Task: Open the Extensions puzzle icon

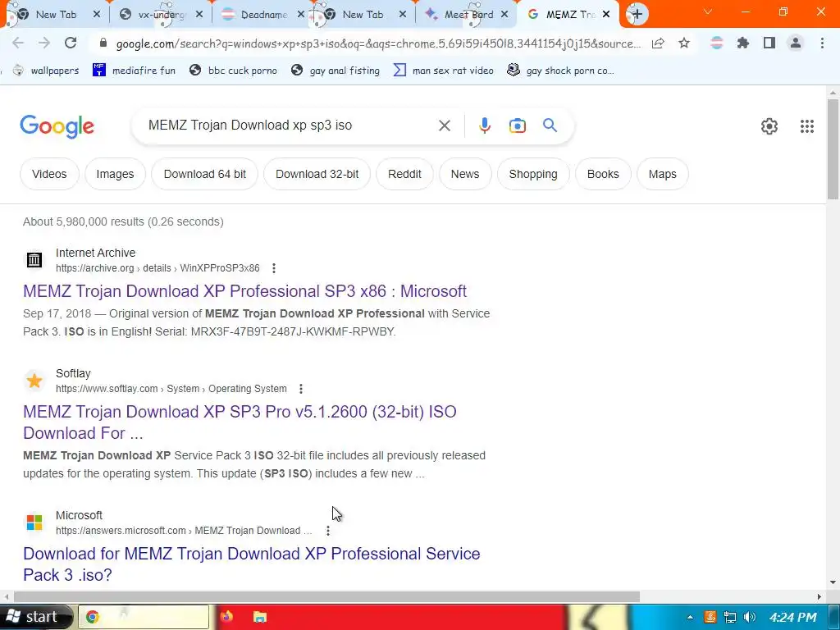Action: click(743, 43)
